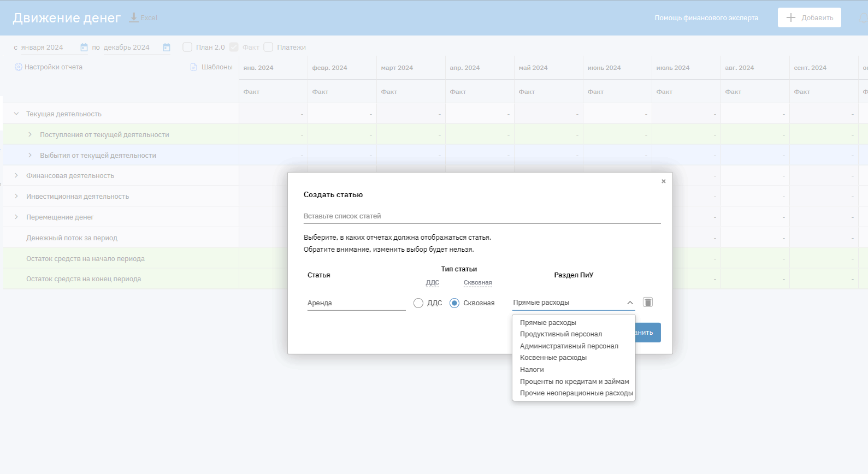The height and width of the screenshot is (474, 868).
Task: Delete the Аренда article row
Action: [648, 302]
